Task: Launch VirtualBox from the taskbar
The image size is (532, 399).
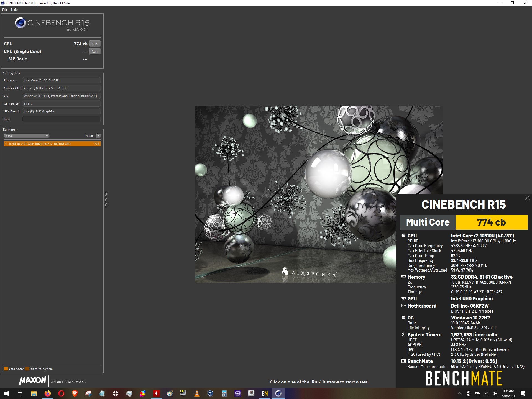Action: pos(210,393)
